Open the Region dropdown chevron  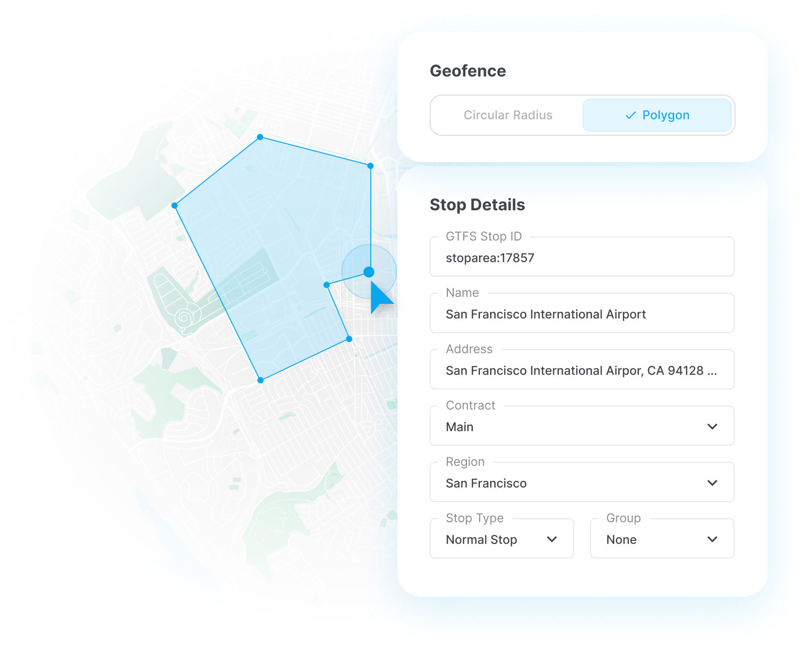pyautogui.click(x=712, y=483)
